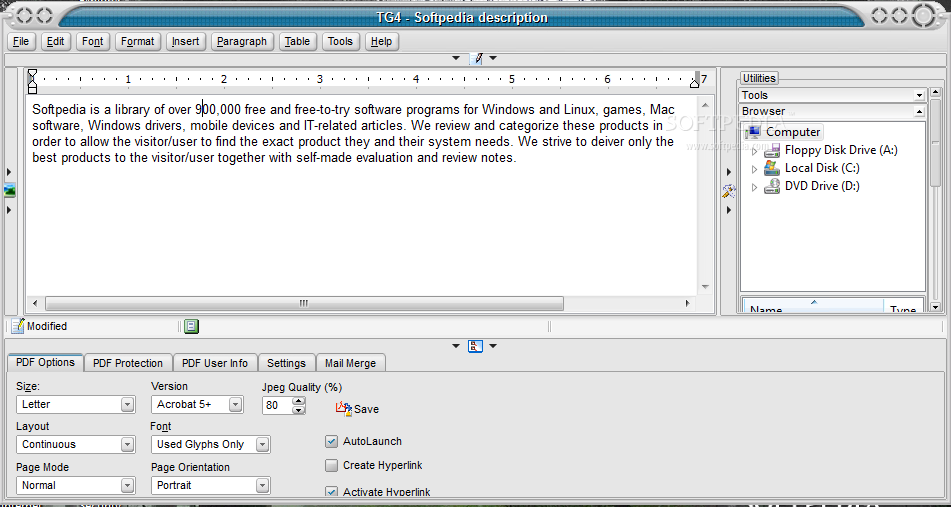The height and width of the screenshot is (507, 951).
Task: Click arrow right of the pen toolbar icon
Action: [x=493, y=58]
